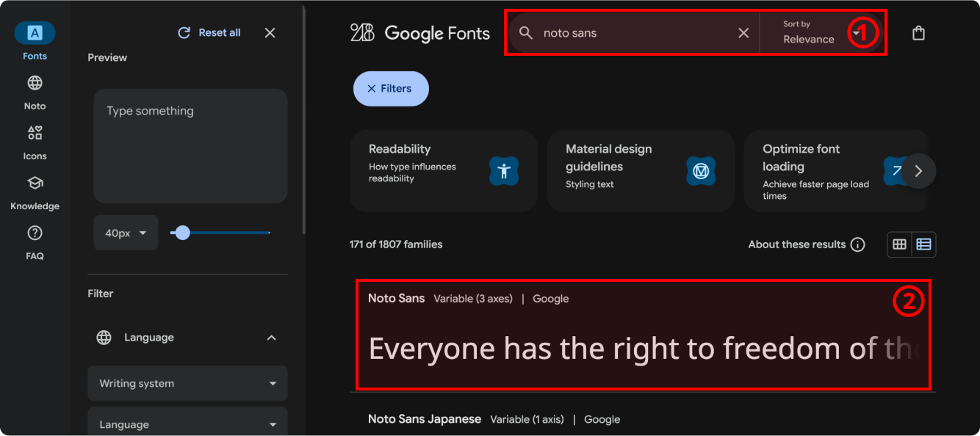Screen dimensions: 980x436
Task: Click the Type something preview field
Action: tap(190, 146)
